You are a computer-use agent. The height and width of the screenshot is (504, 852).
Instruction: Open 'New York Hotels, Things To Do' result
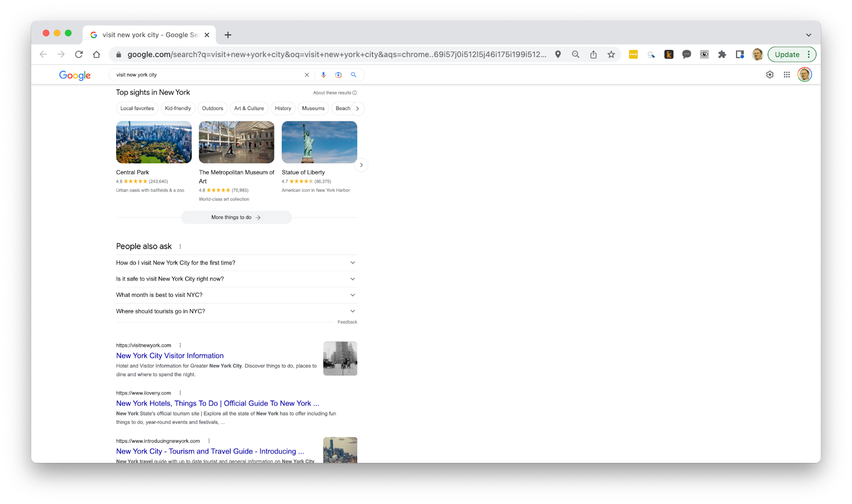218,404
